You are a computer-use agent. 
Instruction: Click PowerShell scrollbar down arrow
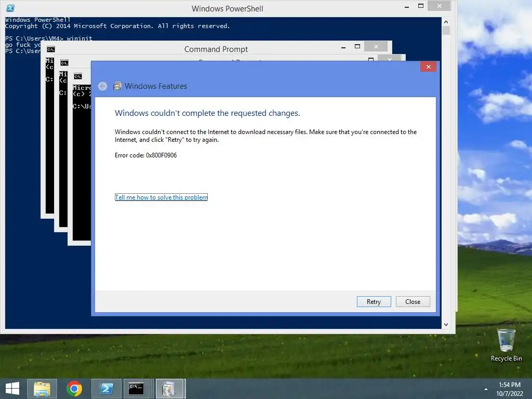coord(446,324)
